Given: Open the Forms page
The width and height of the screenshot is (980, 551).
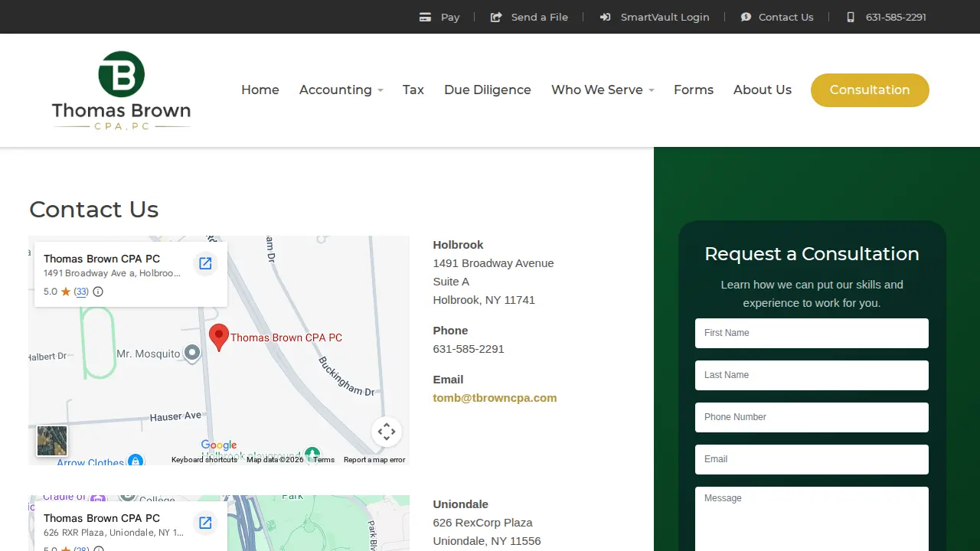Looking at the screenshot, I should click(694, 90).
